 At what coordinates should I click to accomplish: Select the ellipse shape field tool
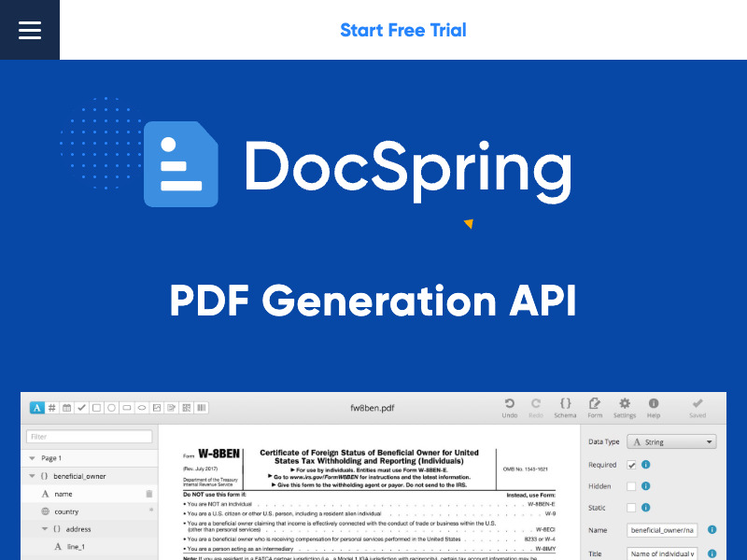click(x=142, y=408)
